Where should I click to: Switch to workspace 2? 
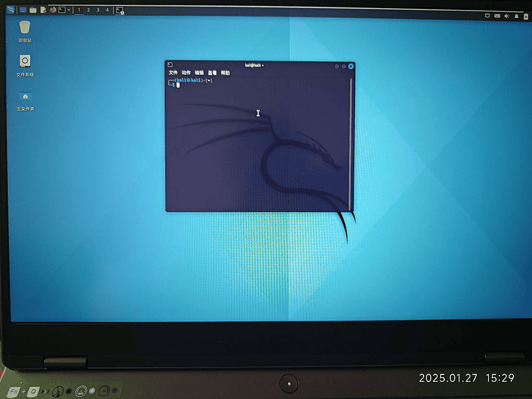88,10
